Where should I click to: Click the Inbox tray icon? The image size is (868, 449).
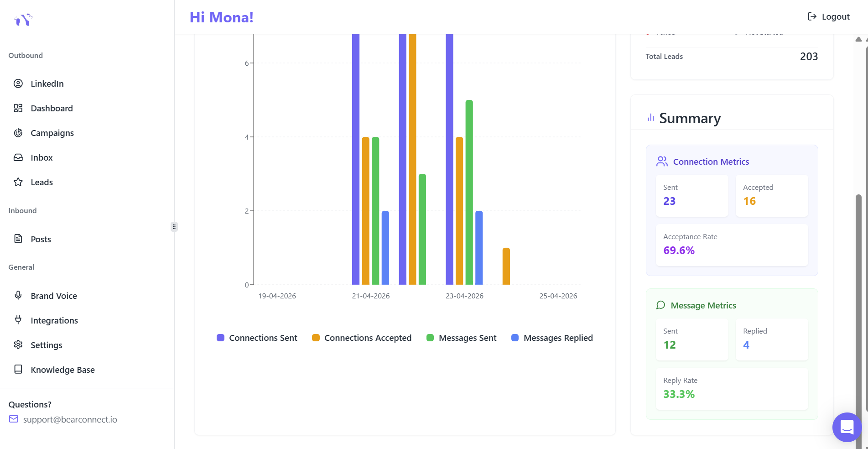[18, 157]
